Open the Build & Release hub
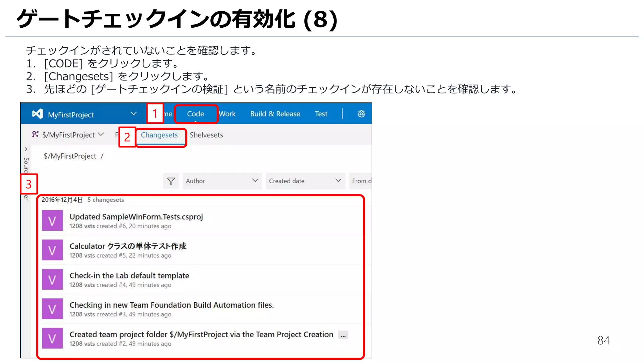 tap(275, 114)
